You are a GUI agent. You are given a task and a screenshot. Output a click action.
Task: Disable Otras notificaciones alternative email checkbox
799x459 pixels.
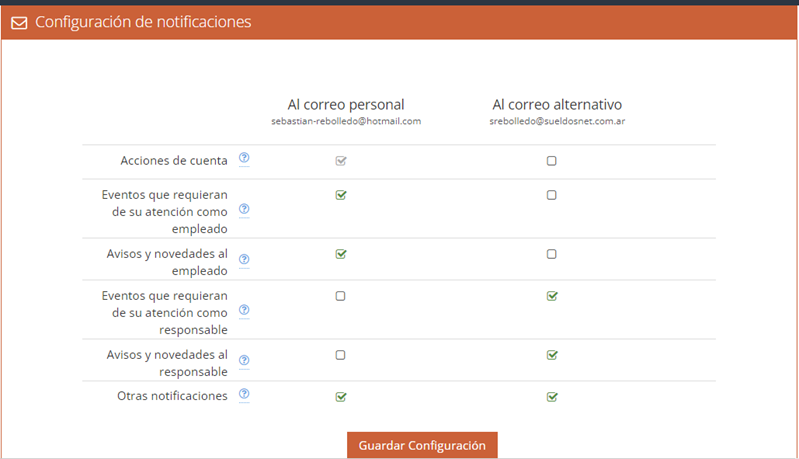pyautogui.click(x=552, y=397)
